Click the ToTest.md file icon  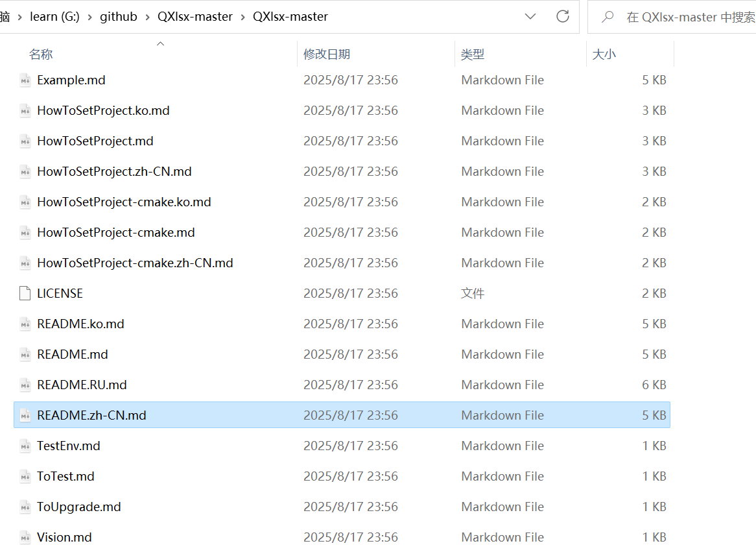(25, 476)
